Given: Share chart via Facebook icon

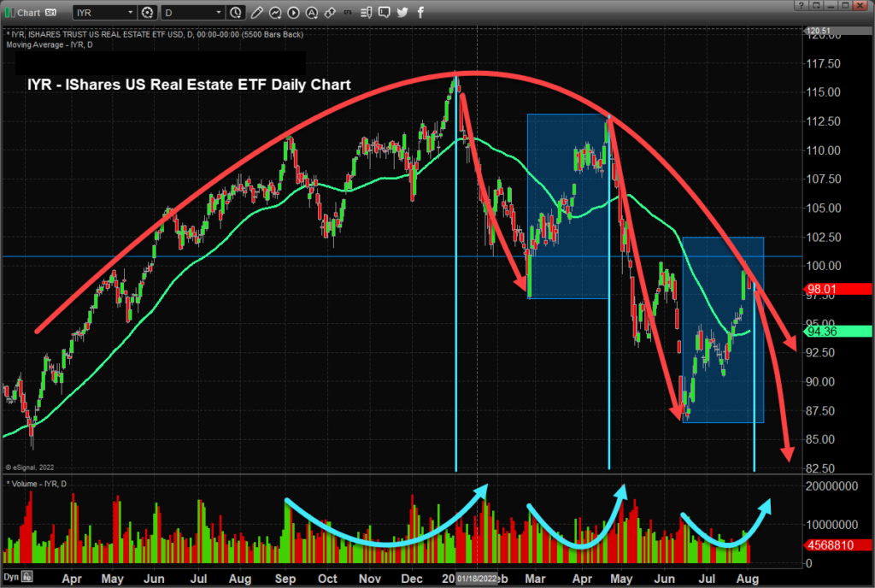Looking at the screenshot, I should [420, 12].
